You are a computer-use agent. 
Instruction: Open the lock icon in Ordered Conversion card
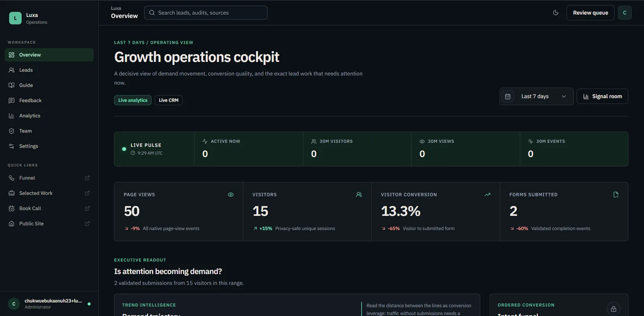[x=613, y=309]
